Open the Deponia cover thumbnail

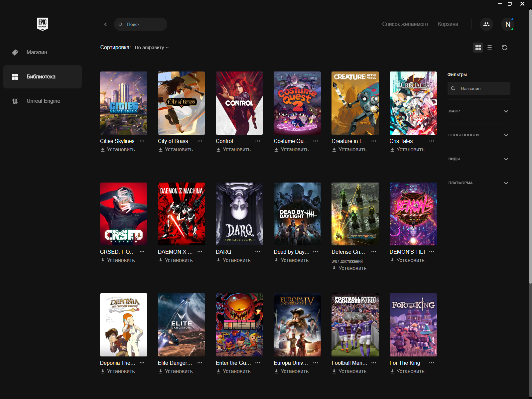(124, 325)
